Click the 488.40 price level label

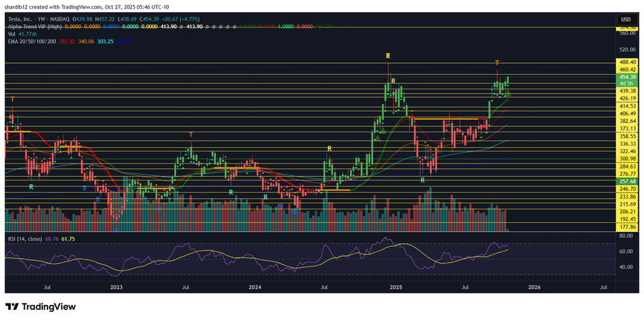(627, 62)
